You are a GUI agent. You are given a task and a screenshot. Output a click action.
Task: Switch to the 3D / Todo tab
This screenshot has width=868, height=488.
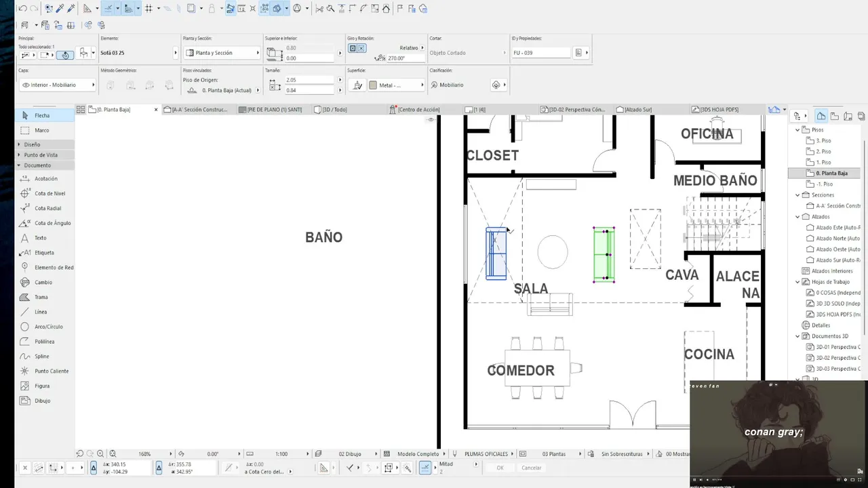tap(335, 110)
